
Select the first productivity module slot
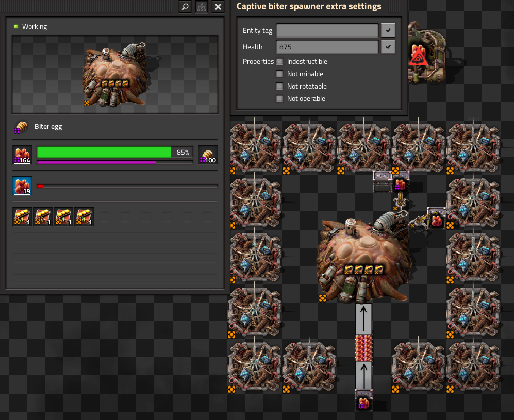(22, 216)
